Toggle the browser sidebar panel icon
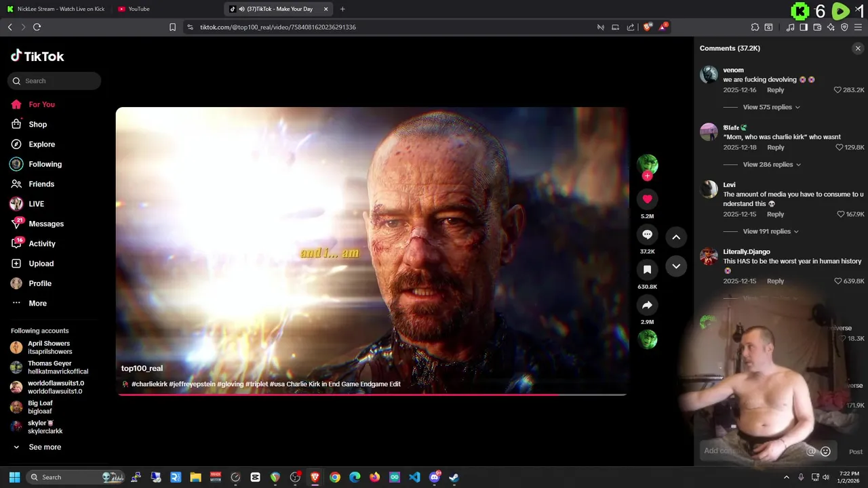The image size is (868, 488). point(804,27)
